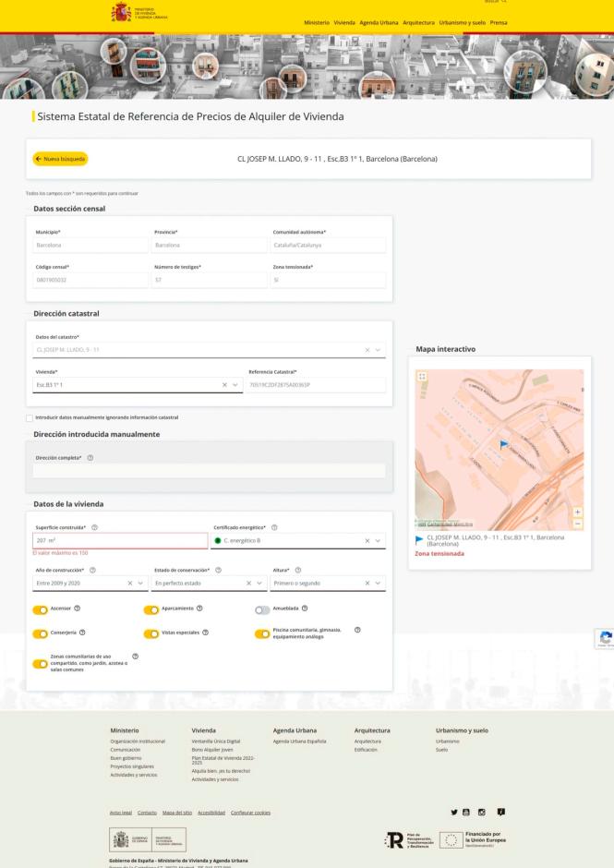
Task: Click the Ministerio de Vivienda logo in header
Action: pyautogui.click(x=139, y=13)
